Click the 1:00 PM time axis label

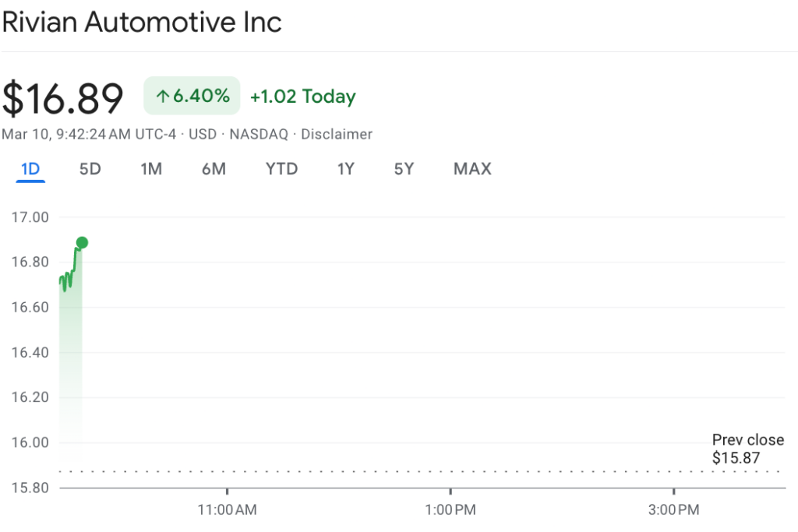pyautogui.click(x=450, y=511)
